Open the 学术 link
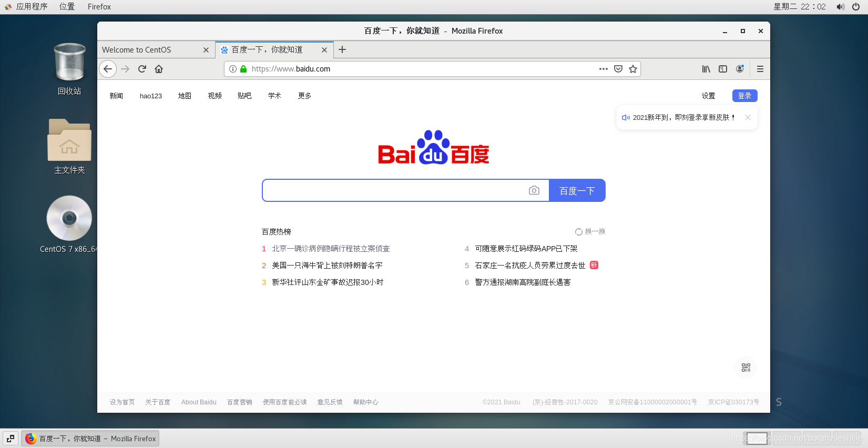This screenshot has height=448, width=868. (x=274, y=96)
